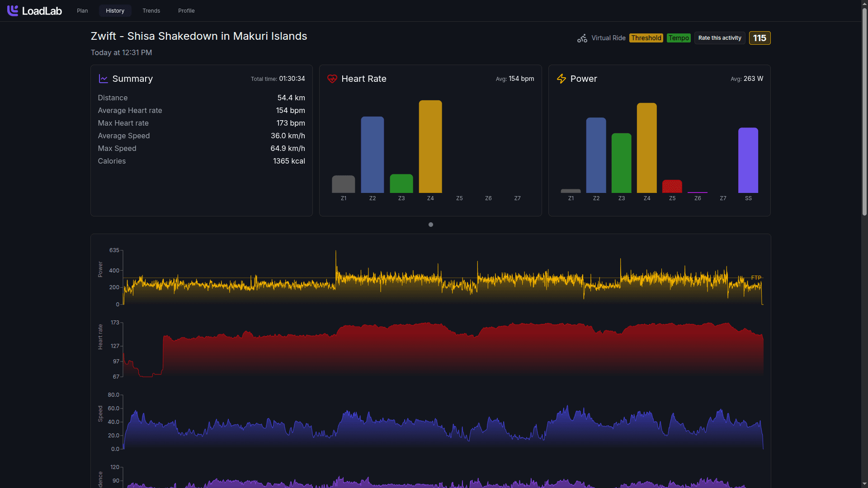The width and height of the screenshot is (868, 488).
Task: Toggle the Threshold activity badge
Action: tap(646, 38)
